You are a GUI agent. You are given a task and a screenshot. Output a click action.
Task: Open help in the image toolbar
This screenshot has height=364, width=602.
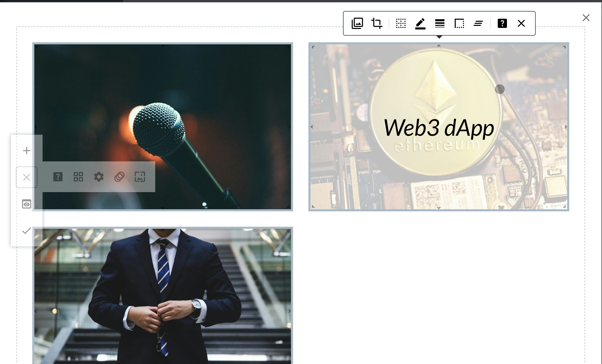point(502,23)
